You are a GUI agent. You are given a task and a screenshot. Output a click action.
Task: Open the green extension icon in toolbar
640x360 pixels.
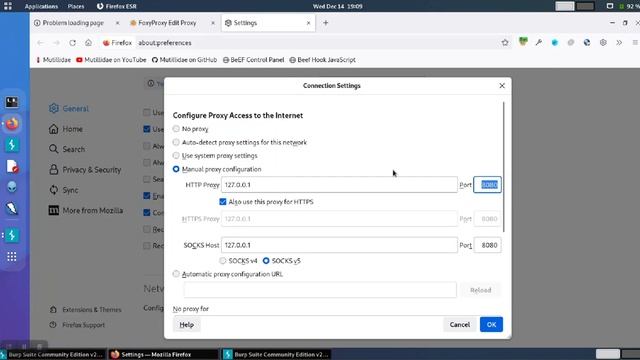(523, 42)
